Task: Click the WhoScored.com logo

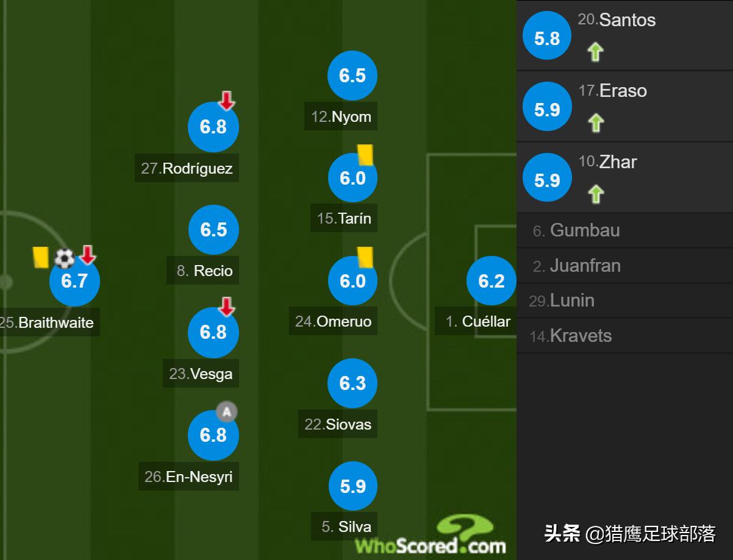Action: coord(431,537)
